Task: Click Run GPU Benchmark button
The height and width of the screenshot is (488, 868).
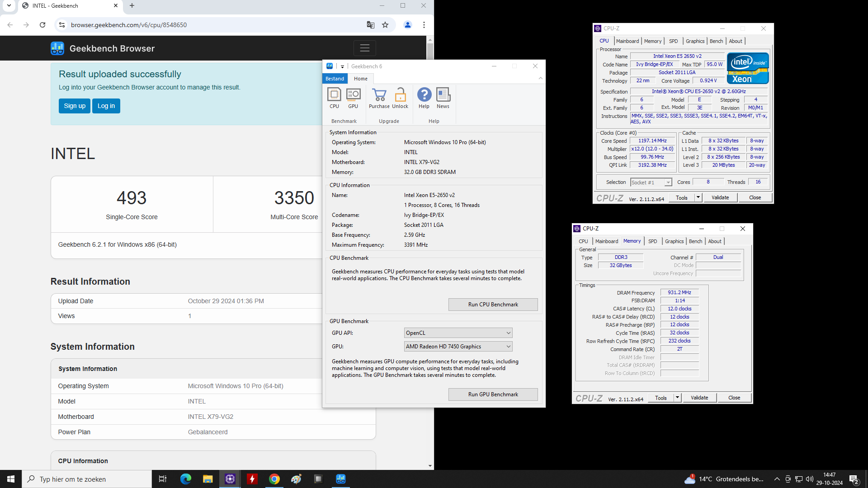Action: tap(493, 394)
